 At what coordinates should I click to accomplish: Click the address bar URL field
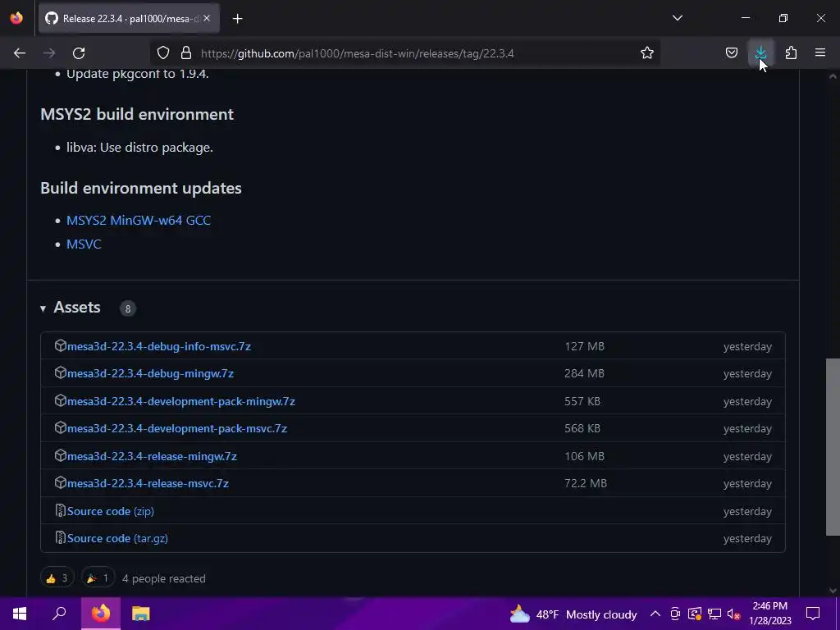[407, 53]
